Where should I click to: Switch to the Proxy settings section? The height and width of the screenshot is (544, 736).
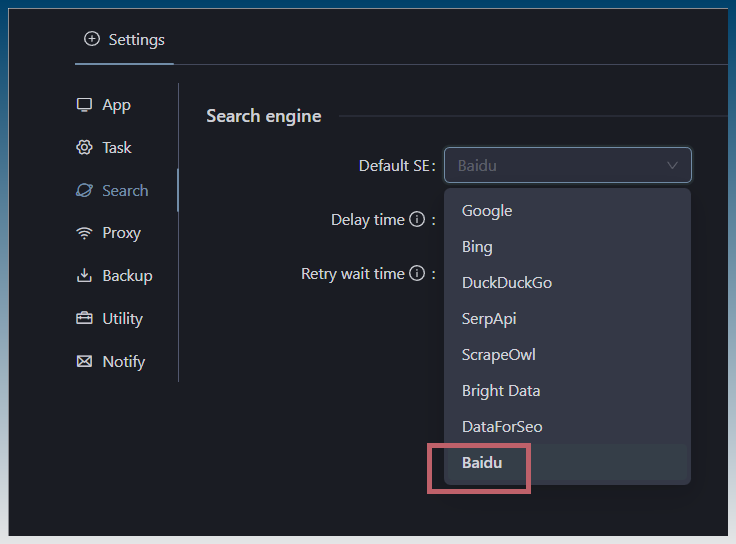(121, 233)
